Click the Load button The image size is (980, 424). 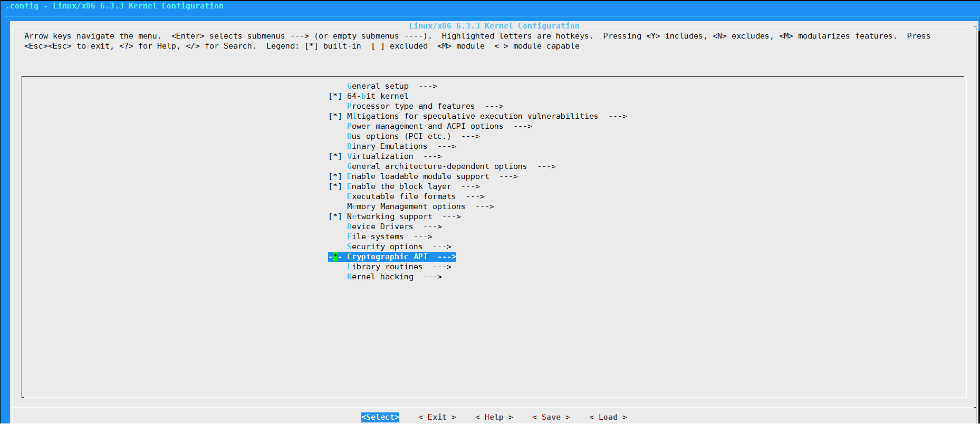point(608,417)
